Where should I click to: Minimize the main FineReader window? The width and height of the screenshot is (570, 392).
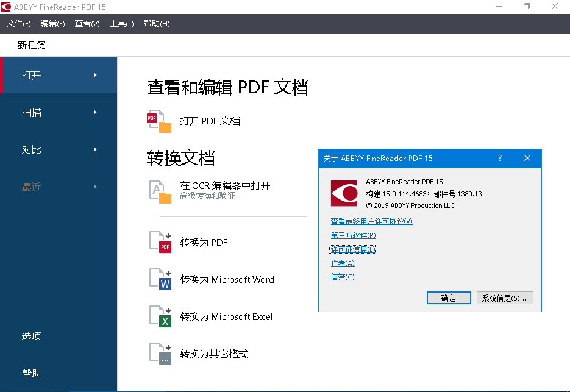coord(499,7)
